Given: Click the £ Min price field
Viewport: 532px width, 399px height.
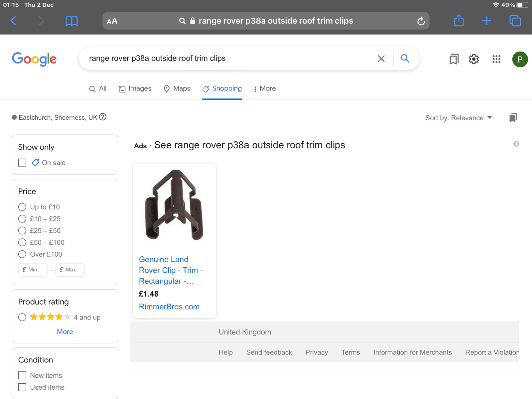Looking at the screenshot, I should (33, 270).
